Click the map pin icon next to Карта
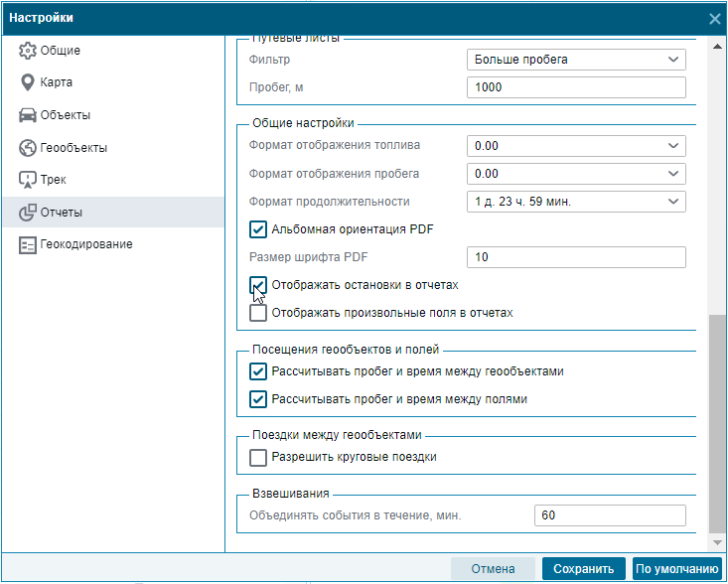 pos(28,82)
